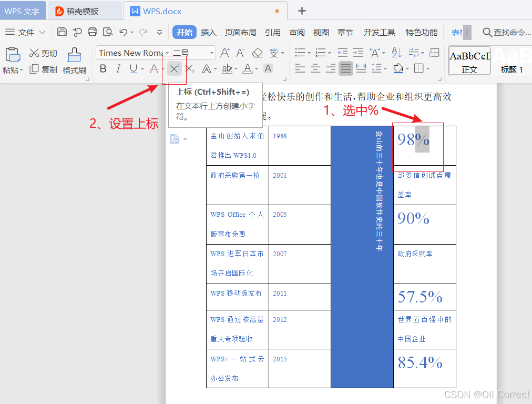This screenshot has height=404, width=532.
Task: Open the font size dropdown arrow
Action: (212, 53)
